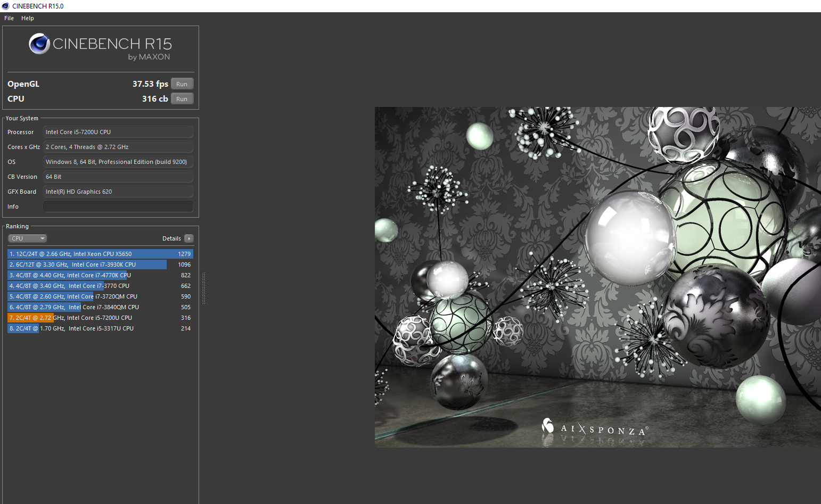The image size is (821, 504).
Task: Open the CPU ranking type dropdown
Action: click(28, 238)
